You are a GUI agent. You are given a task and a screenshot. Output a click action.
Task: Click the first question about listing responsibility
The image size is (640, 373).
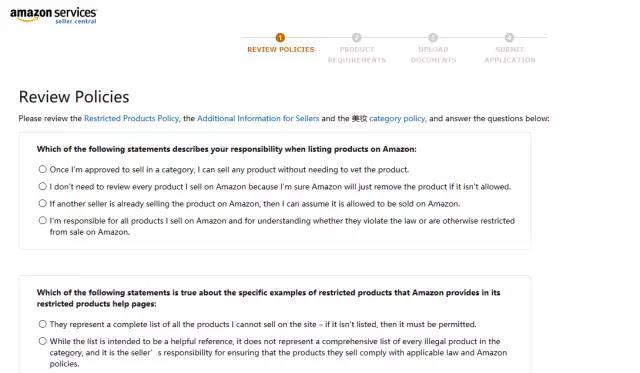click(227, 149)
